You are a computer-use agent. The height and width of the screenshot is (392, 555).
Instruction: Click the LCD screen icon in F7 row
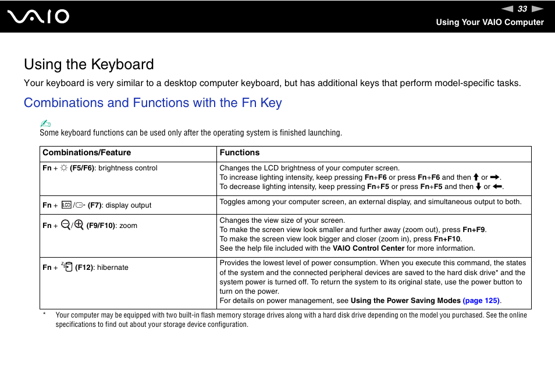click(x=66, y=204)
